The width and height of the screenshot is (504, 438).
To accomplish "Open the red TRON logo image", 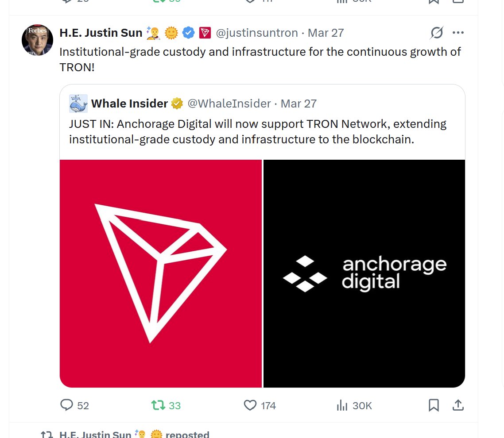I will 161,273.
